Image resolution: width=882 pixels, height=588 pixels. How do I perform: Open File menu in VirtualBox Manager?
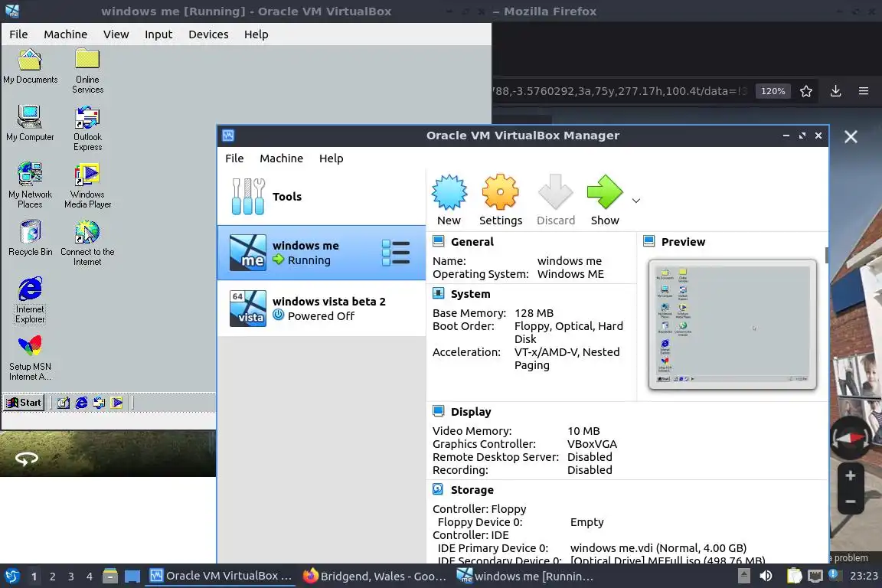234,158
